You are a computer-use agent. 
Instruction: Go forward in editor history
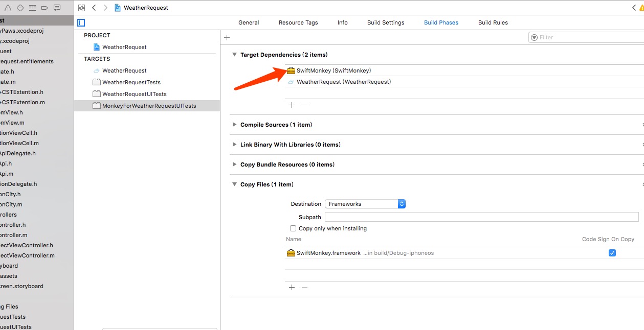pos(105,8)
